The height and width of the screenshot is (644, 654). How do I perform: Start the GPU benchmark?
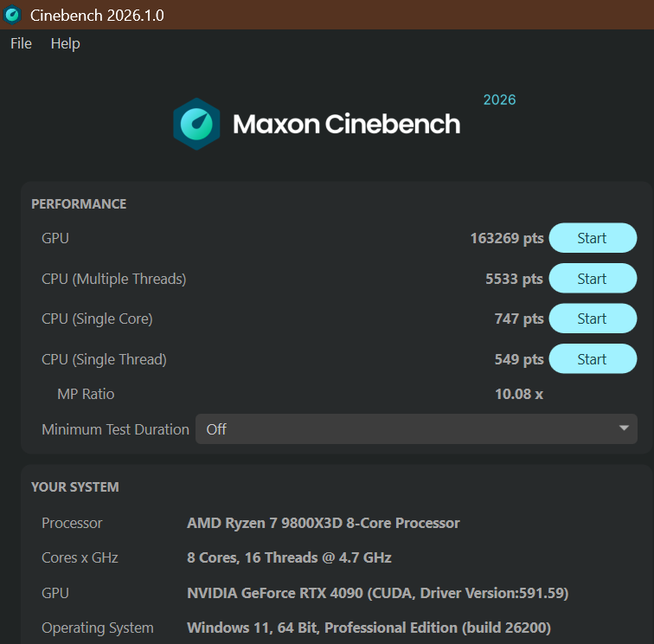[x=593, y=238]
